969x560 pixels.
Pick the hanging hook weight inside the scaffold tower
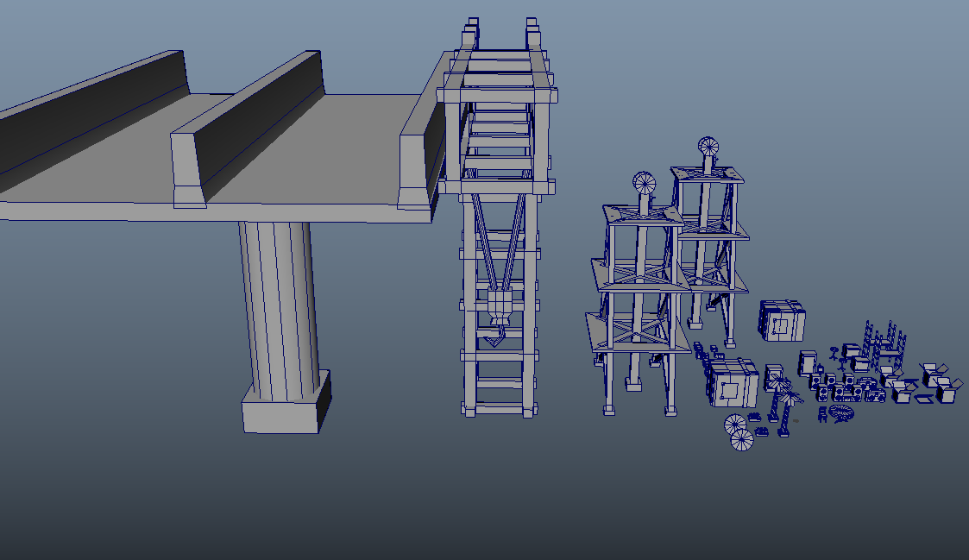tap(499, 314)
